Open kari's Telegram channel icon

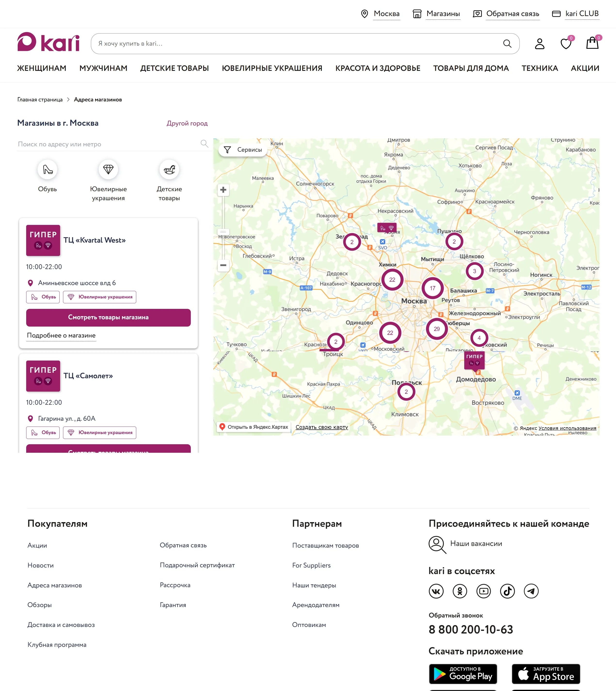click(531, 591)
